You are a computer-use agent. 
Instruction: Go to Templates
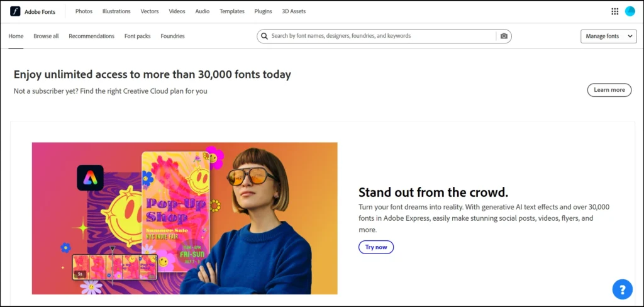pos(232,11)
